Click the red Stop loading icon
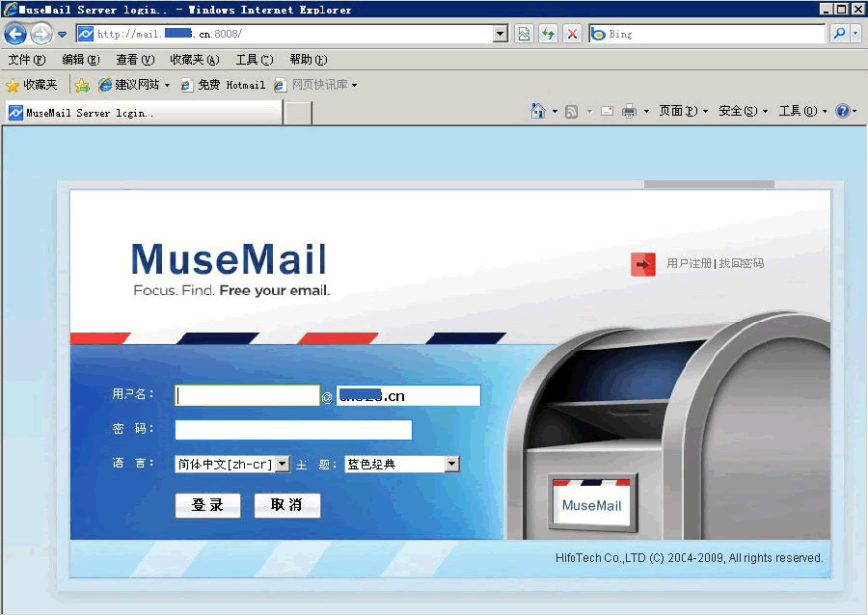 [572, 34]
